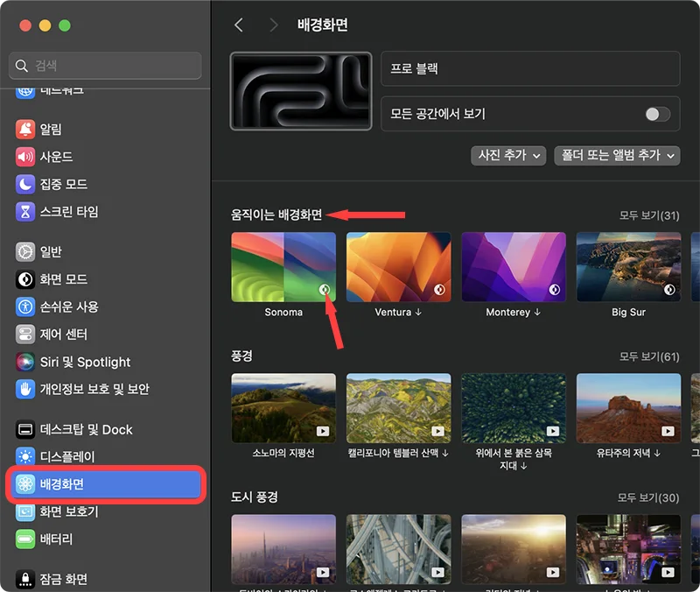The width and height of the screenshot is (700, 592).
Task: Open the 폴더 또는 앨범 추가 dropdown
Action: [617, 156]
